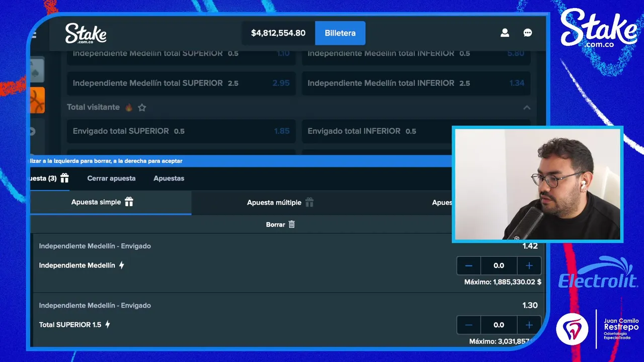Click the odds value 1.42

click(530, 246)
